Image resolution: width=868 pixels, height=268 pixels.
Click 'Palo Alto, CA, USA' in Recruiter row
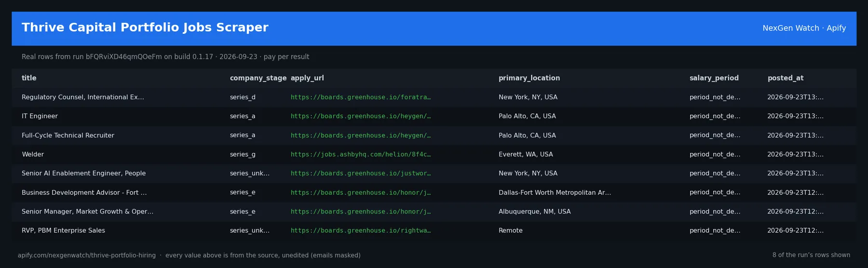(527, 135)
